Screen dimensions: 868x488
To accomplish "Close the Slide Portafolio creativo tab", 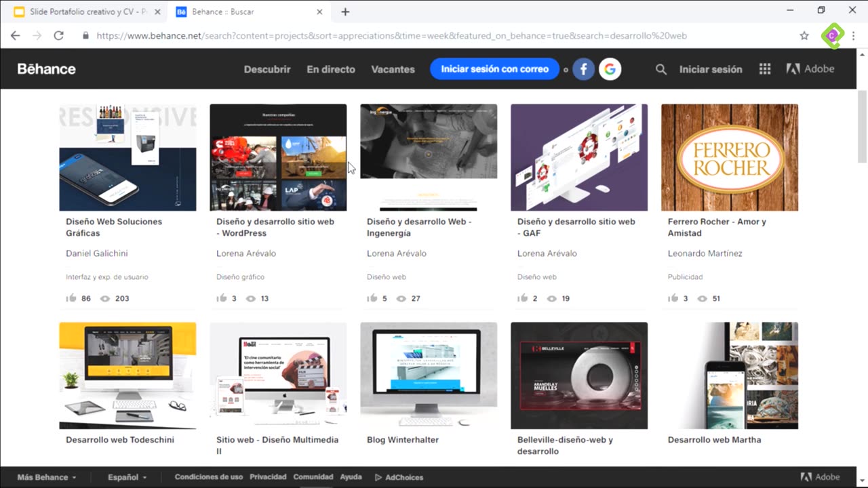I will click(x=158, y=12).
